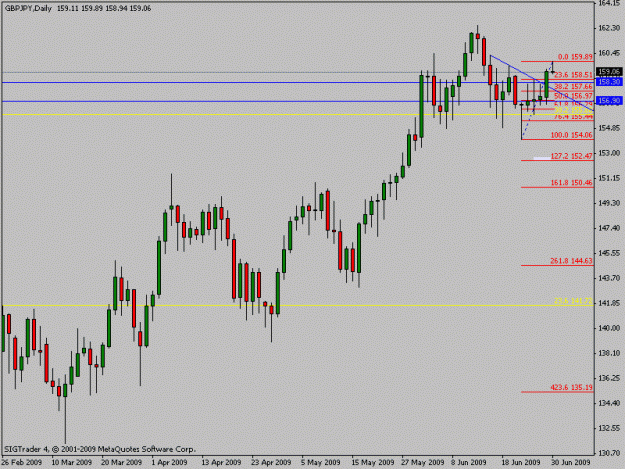Screen dimensions: 625x469
Task: Click the 18 Jun 2009 date label
Action: [521, 462]
